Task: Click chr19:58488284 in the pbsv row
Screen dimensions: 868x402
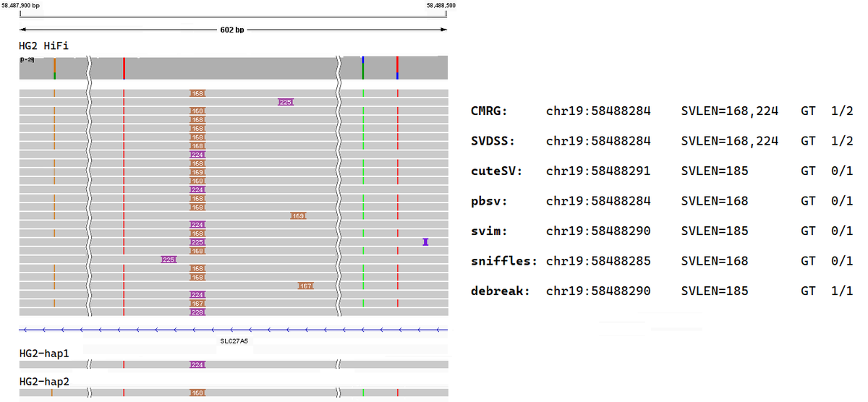Action: click(598, 201)
